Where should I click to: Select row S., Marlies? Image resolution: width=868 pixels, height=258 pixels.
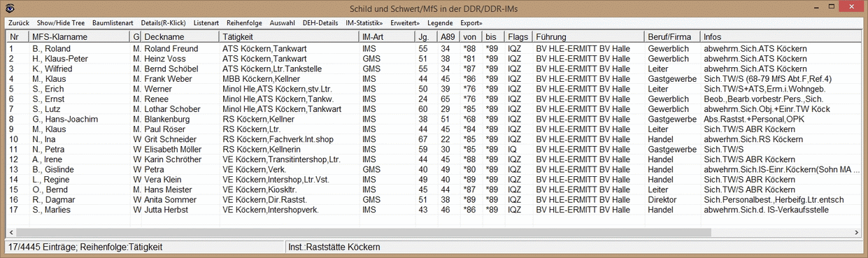(434, 210)
